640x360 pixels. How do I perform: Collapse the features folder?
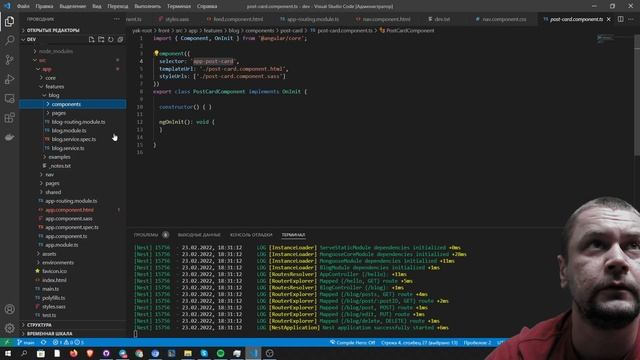coord(54,87)
